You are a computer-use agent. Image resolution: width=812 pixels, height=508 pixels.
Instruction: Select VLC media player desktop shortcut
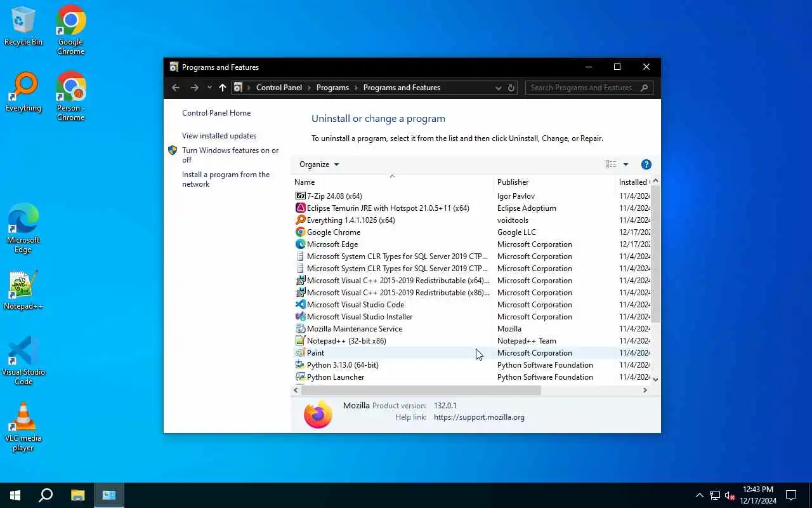coord(23,427)
